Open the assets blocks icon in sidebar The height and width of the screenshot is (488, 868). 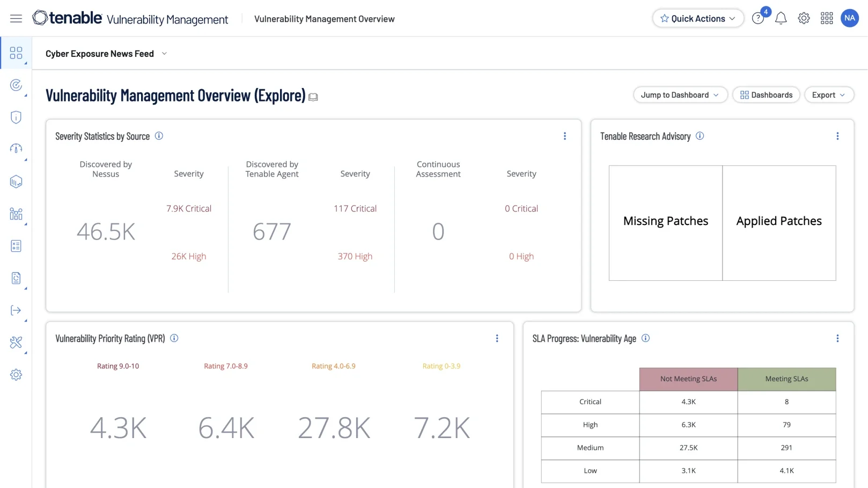point(16,214)
